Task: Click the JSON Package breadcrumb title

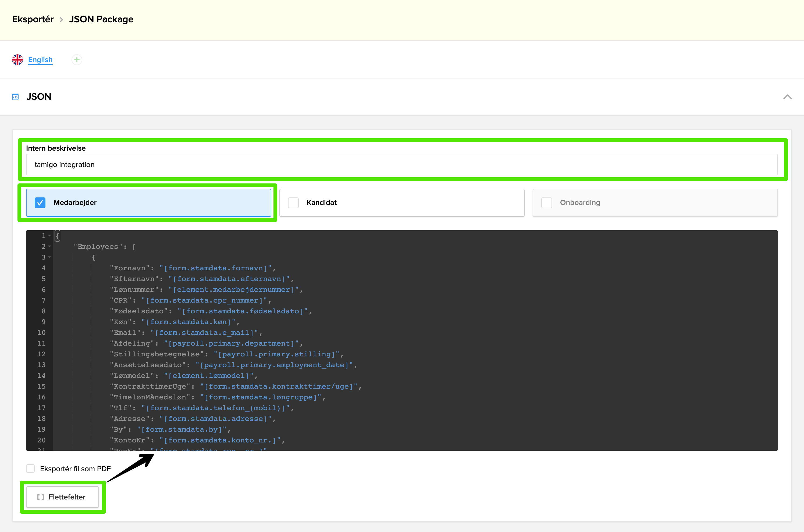Action: click(101, 19)
